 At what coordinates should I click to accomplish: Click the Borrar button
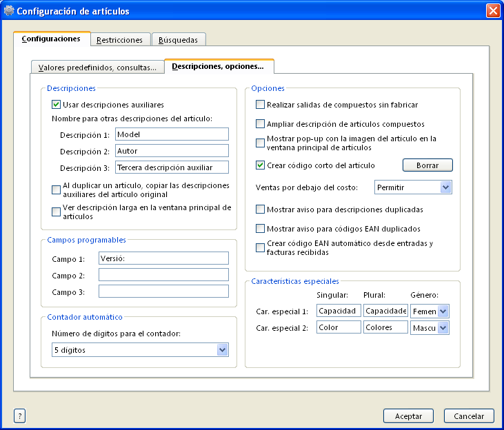[427, 165]
